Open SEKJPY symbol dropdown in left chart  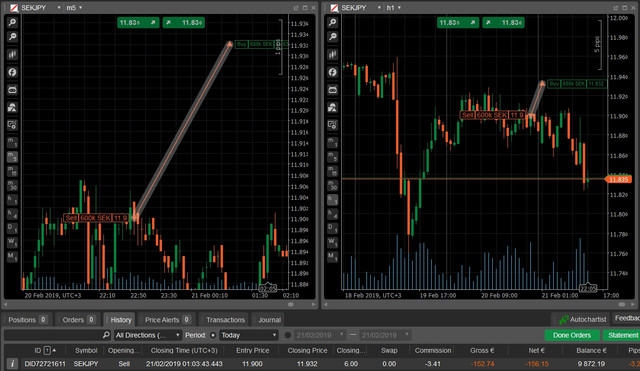point(59,8)
